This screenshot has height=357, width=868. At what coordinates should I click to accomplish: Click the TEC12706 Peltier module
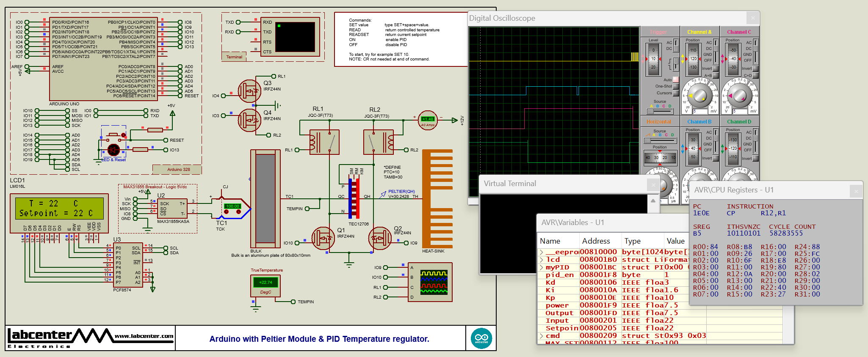354,198
